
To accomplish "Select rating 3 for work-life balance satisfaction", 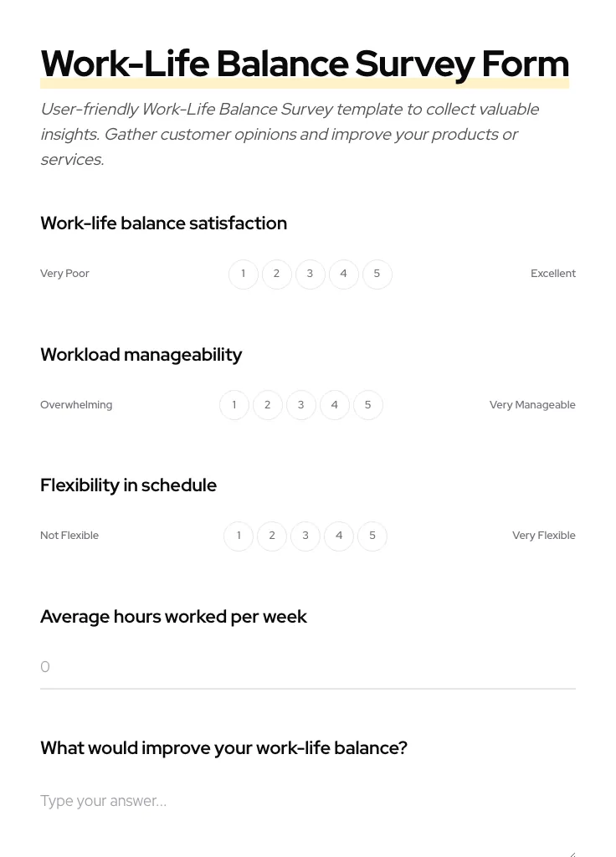I will pos(310,274).
